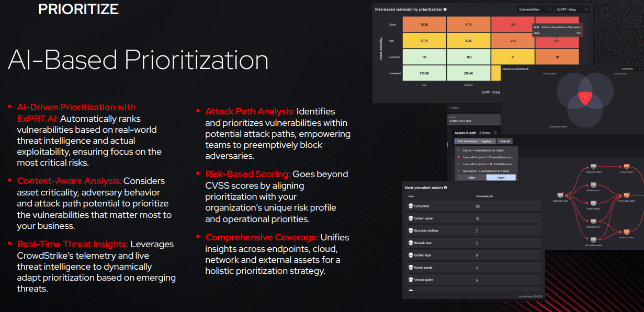Click the skull icon for Karma panda
This screenshot has width=644, height=312.
point(411,268)
